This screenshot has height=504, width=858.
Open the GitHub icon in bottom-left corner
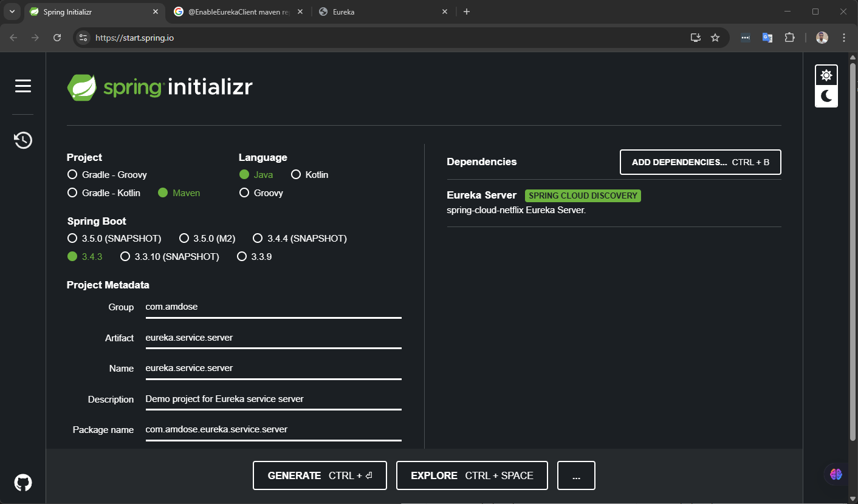click(23, 483)
